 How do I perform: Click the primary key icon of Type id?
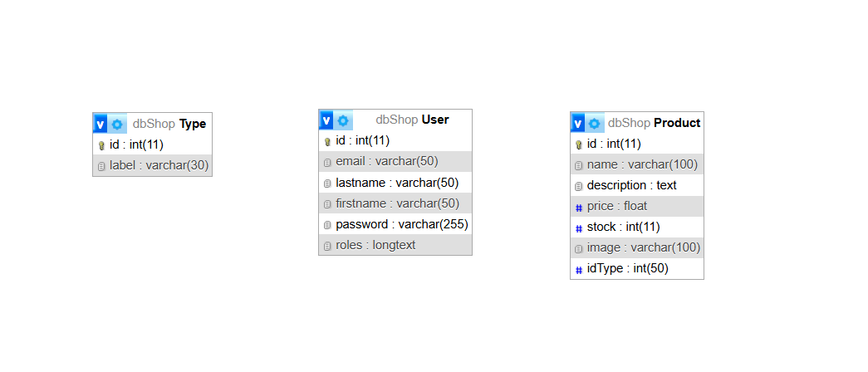pos(101,145)
